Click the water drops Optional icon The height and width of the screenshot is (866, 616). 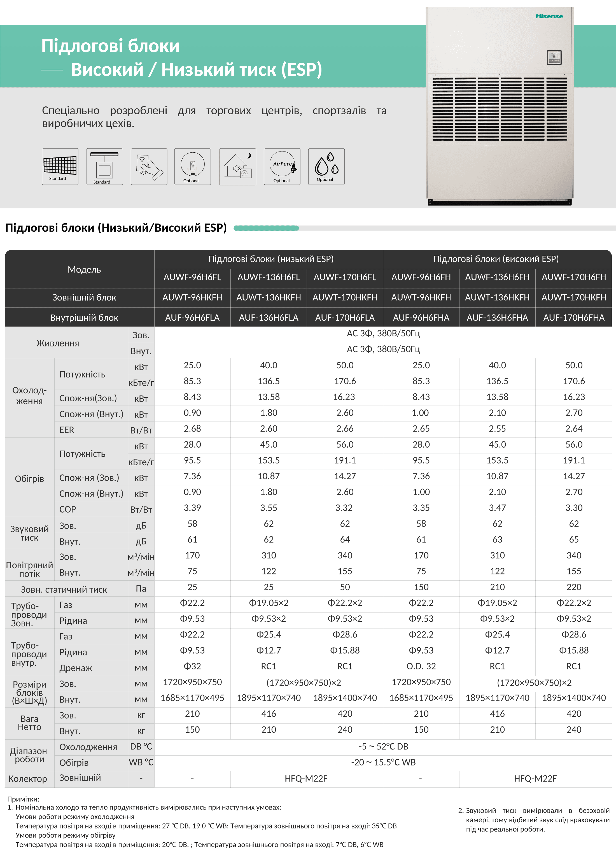coord(326,167)
